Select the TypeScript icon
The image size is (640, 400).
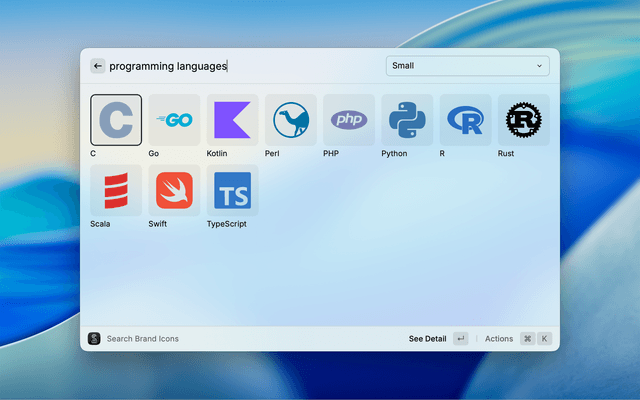click(232, 190)
